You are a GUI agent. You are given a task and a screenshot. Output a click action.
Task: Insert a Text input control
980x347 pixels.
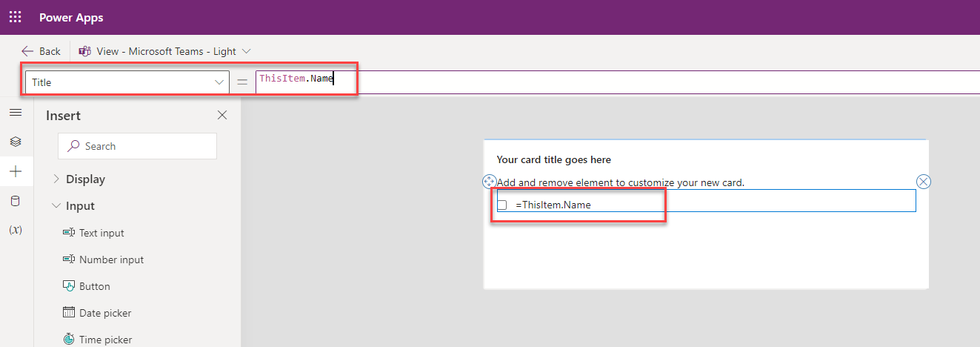point(101,233)
